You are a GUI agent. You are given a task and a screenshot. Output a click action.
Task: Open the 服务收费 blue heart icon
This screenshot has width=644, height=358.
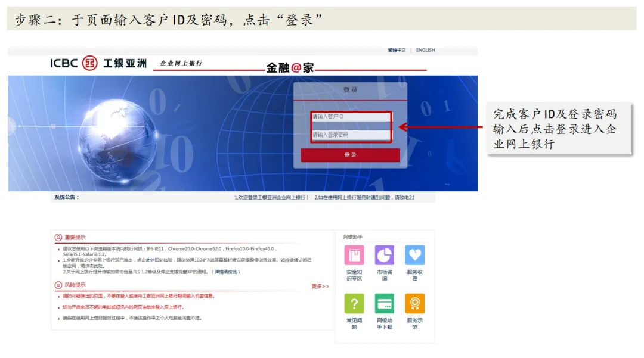click(x=414, y=255)
